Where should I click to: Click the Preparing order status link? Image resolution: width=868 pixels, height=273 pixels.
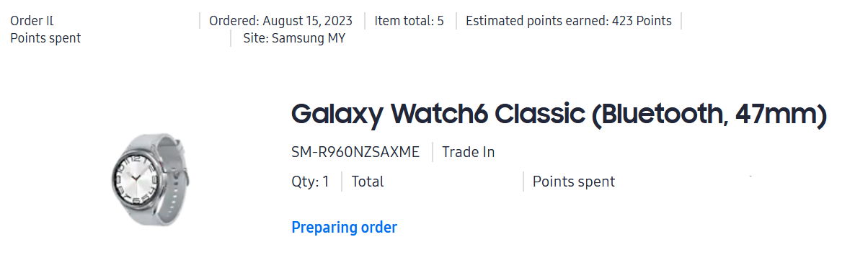[x=344, y=228]
